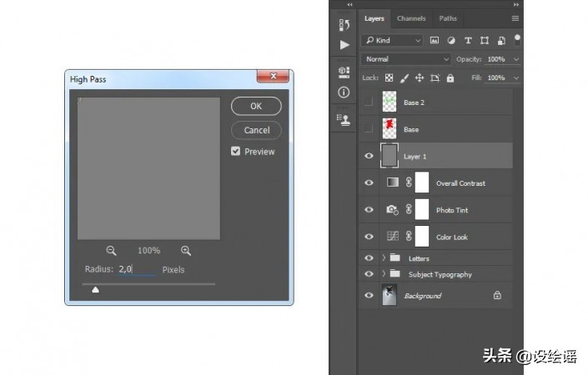This screenshot has width=588, height=375.
Task: Hide the Layer 1 layer
Action: click(x=369, y=156)
